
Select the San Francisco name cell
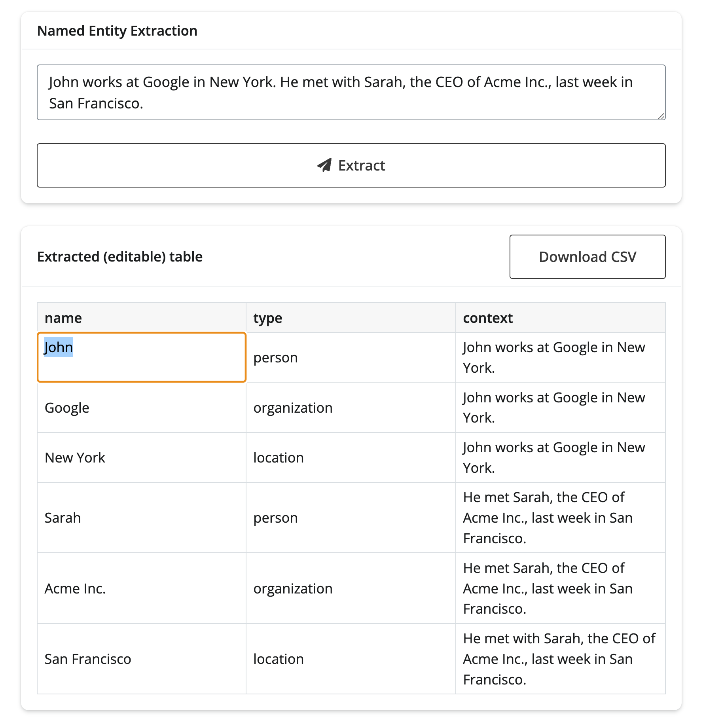(x=141, y=659)
